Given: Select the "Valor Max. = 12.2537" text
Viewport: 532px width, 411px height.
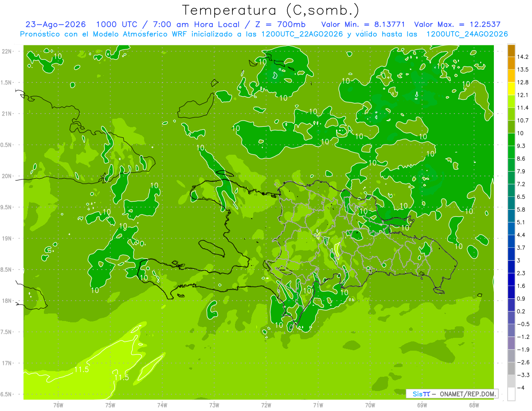Looking at the screenshot, I should pyautogui.click(x=457, y=24).
